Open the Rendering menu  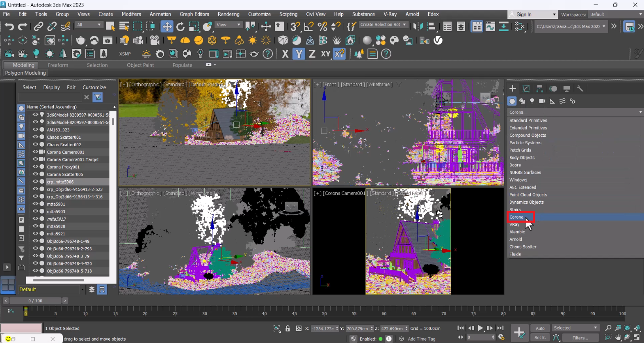click(228, 14)
